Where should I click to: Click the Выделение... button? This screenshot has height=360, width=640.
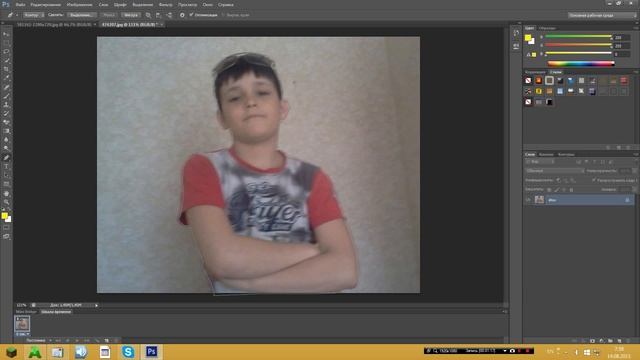[x=81, y=15]
